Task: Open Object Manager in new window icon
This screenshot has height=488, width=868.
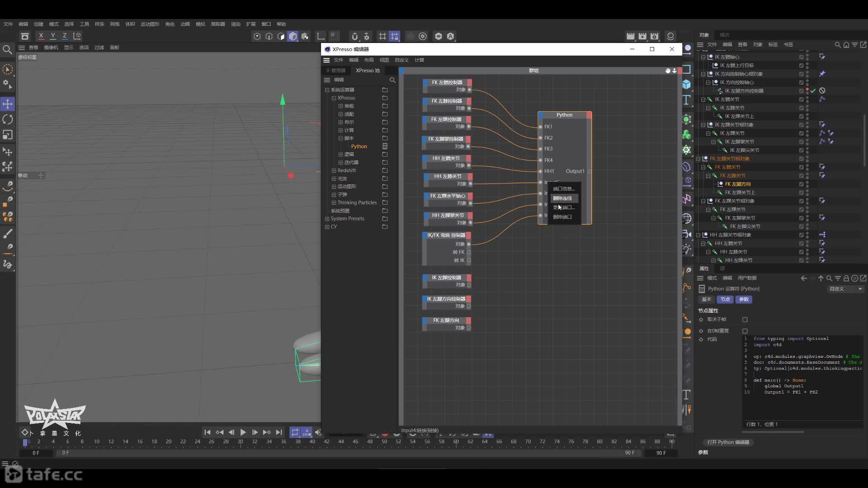Action: point(863,45)
